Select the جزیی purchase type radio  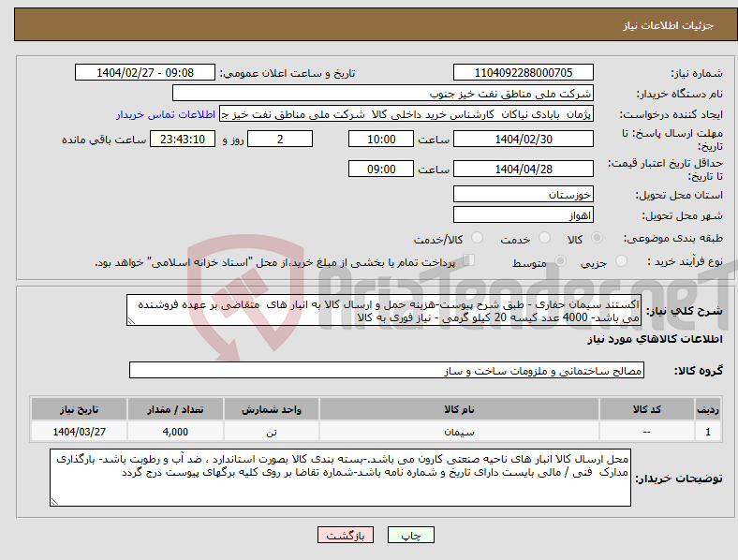pyautogui.click(x=621, y=261)
